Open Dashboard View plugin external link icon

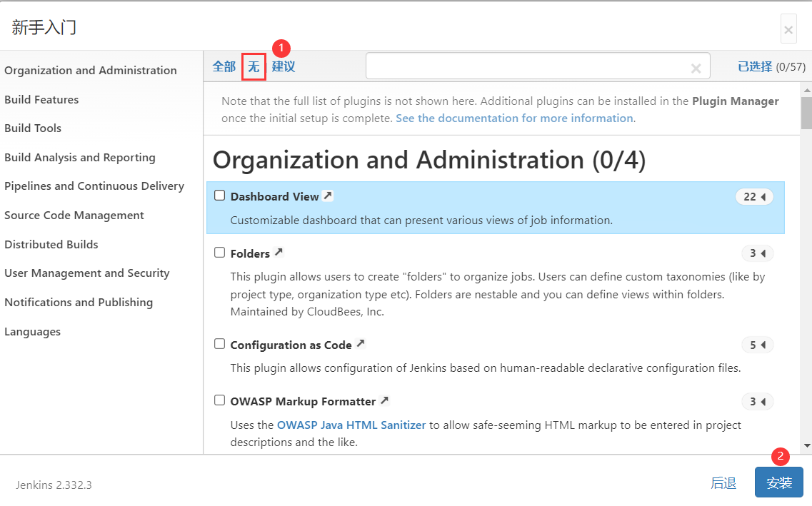pos(328,196)
